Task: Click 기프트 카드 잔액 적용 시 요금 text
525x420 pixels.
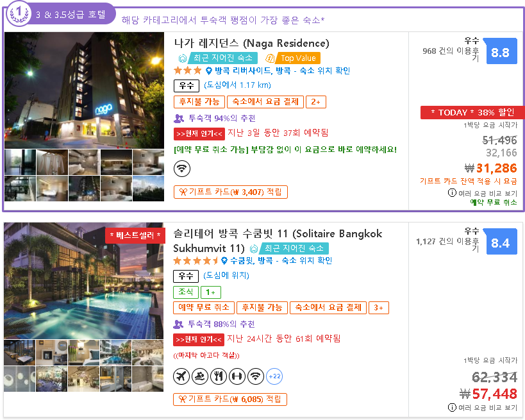Action: click(469, 181)
